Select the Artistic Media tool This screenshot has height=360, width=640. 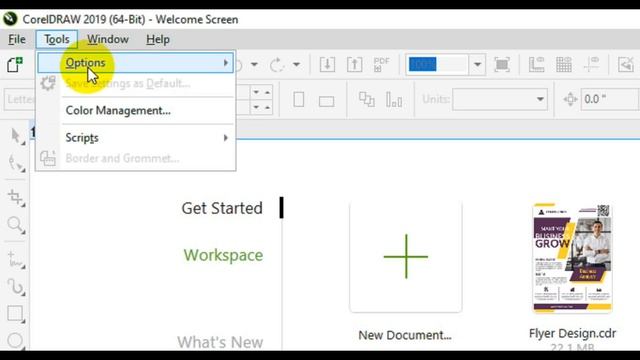point(16,287)
